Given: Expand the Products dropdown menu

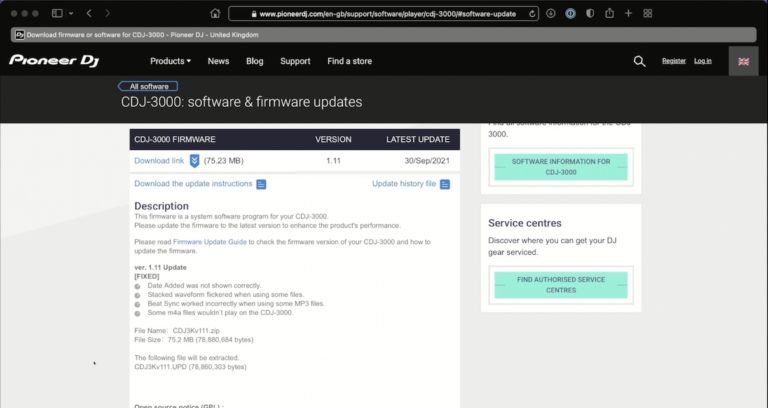Looking at the screenshot, I should click(x=170, y=61).
